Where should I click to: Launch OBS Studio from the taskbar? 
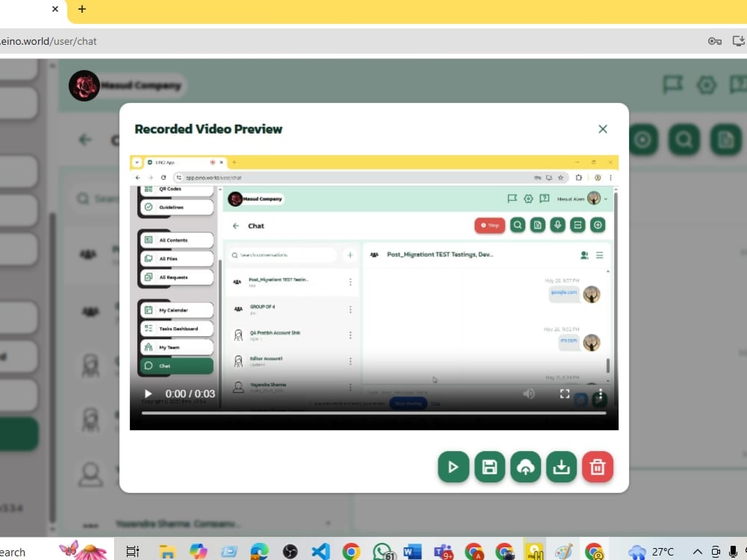click(290, 552)
